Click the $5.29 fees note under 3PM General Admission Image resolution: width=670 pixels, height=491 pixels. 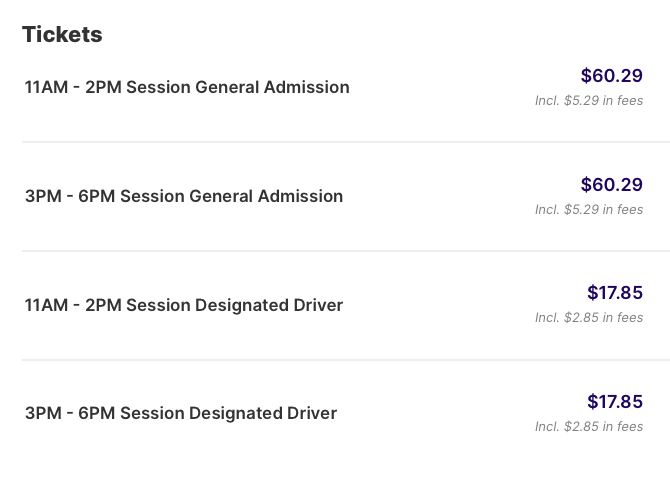tap(589, 209)
